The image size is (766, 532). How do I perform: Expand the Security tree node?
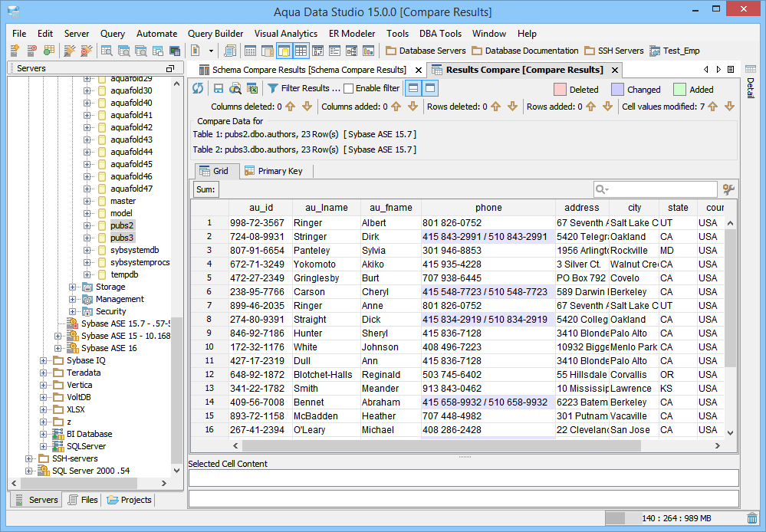pyautogui.click(x=72, y=312)
